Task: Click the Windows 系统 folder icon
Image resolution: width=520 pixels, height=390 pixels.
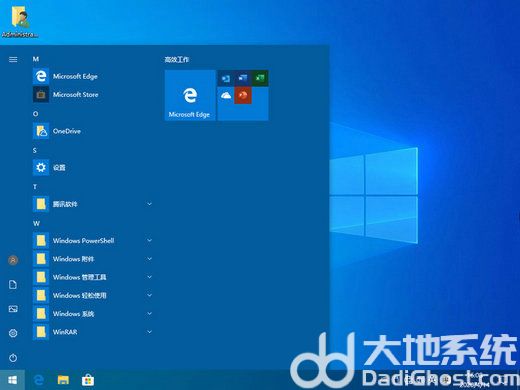Action: click(x=41, y=314)
